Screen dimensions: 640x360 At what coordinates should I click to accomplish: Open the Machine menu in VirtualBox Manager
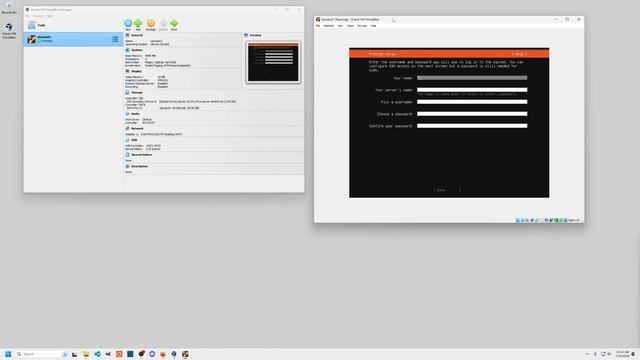tap(38, 16)
